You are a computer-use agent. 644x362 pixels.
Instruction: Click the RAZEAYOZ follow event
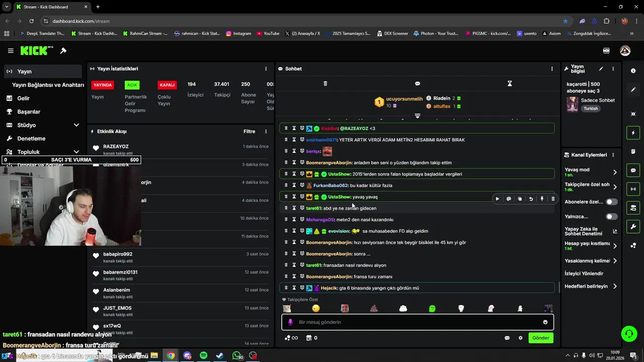[181, 149]
